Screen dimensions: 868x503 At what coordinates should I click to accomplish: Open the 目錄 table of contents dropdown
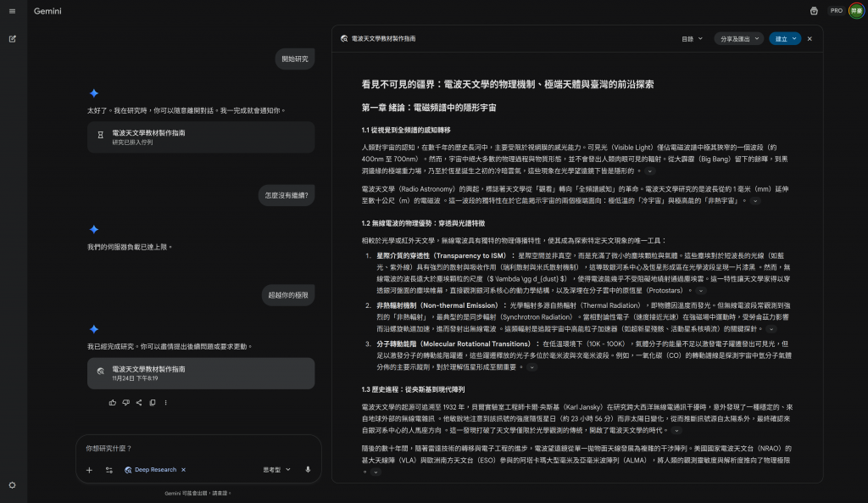tap(692, 39)
